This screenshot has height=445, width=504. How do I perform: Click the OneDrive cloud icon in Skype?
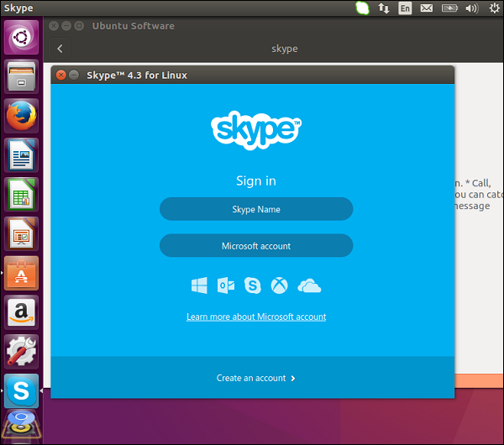[x=309, y=285]
